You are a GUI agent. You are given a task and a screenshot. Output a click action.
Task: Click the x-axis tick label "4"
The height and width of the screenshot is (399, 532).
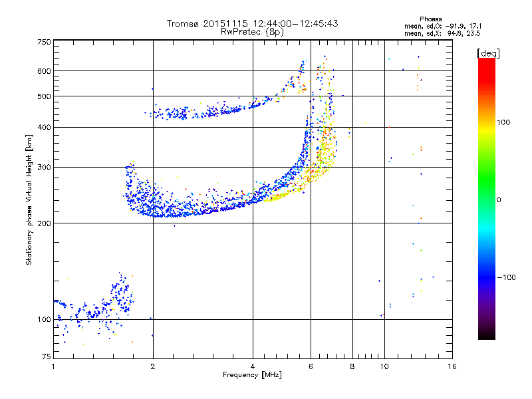[x=253, y=366]
